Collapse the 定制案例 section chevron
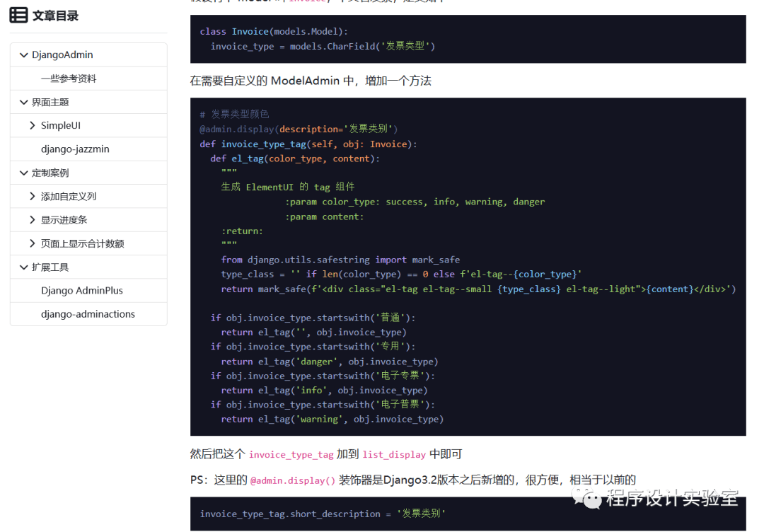The height and width of the screenshot is (532, 764). 23,173
